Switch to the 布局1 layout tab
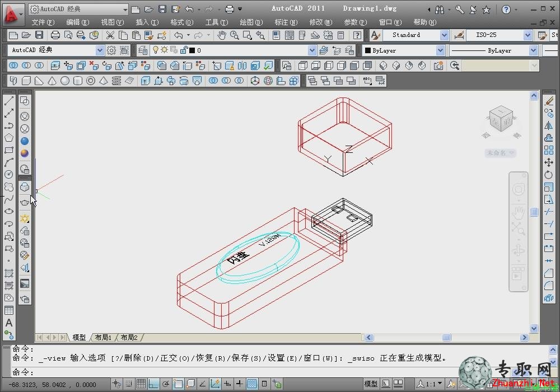Image resolution: width=560 pixels, height=392 pixels. click(103, 337)
